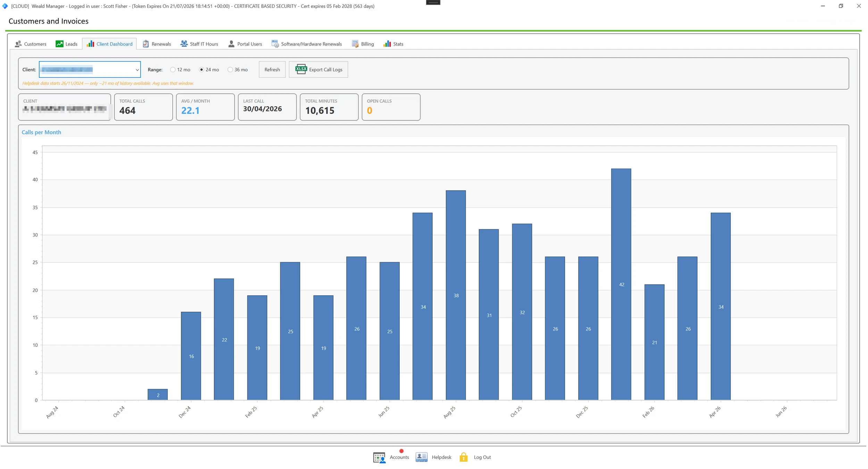868x469 pixels.
Task: Click the Helpdesk icon in bottom bar
Action: 422,457
